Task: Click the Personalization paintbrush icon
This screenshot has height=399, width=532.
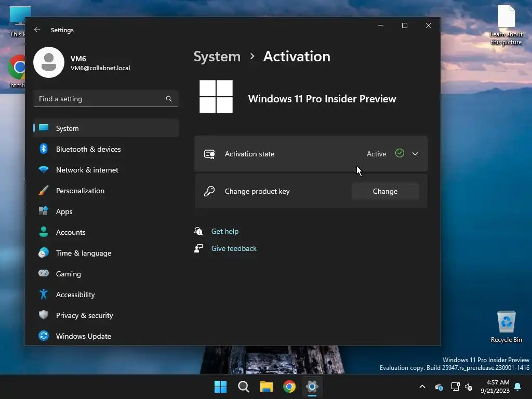Action: (44, 190)
